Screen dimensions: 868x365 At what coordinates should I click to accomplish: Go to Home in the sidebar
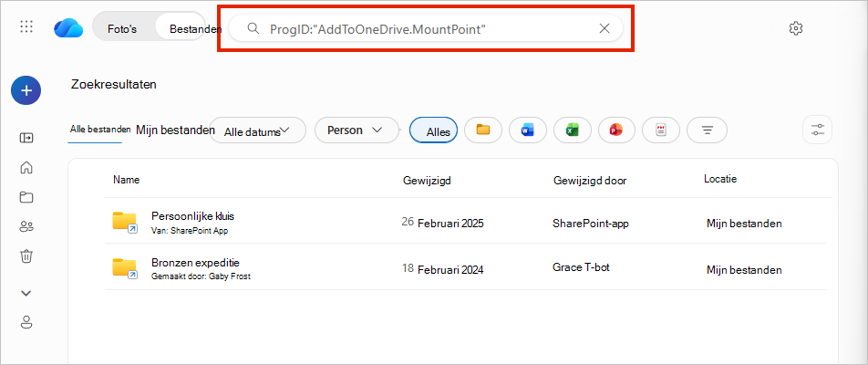pyautogui.click(x=26, y=167)
